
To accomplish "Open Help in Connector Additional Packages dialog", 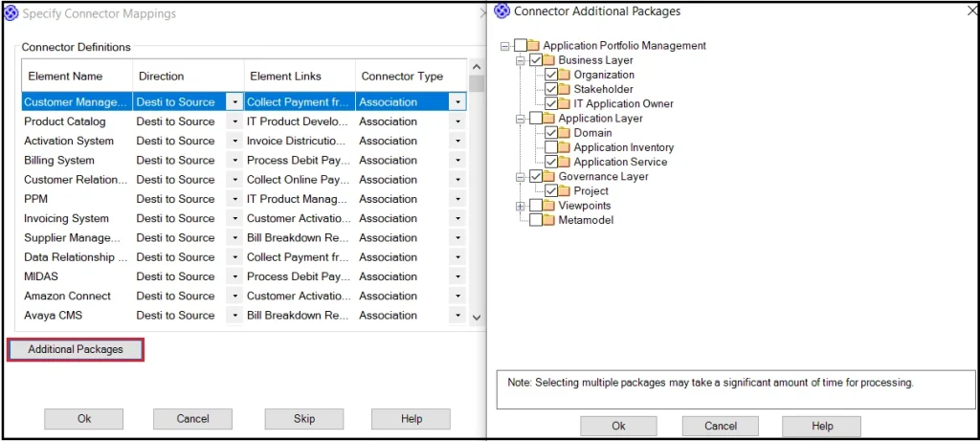I will [822, 426].
